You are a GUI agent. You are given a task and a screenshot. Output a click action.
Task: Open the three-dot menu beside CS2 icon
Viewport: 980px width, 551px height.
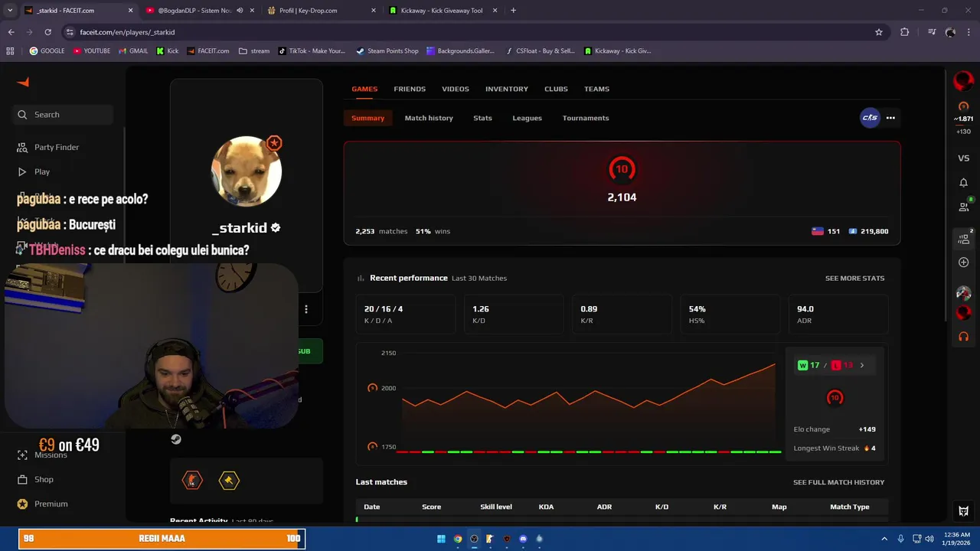pos(890,118)
